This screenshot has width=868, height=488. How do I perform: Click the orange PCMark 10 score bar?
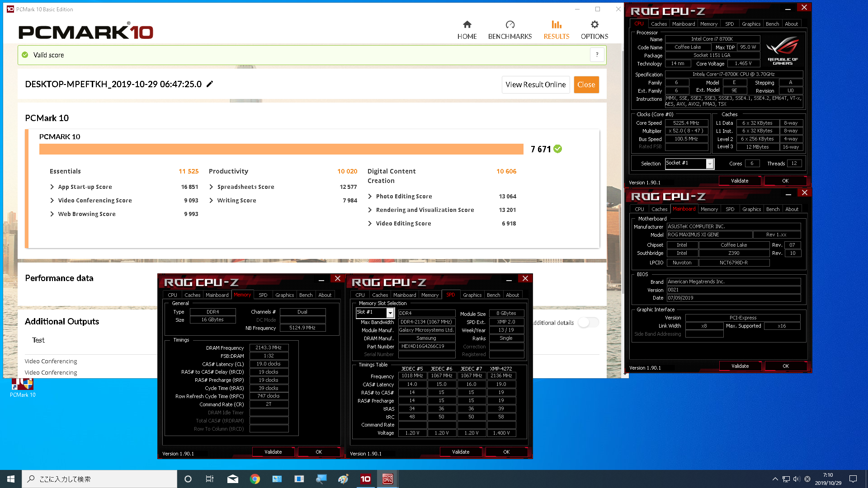point(281,149)
